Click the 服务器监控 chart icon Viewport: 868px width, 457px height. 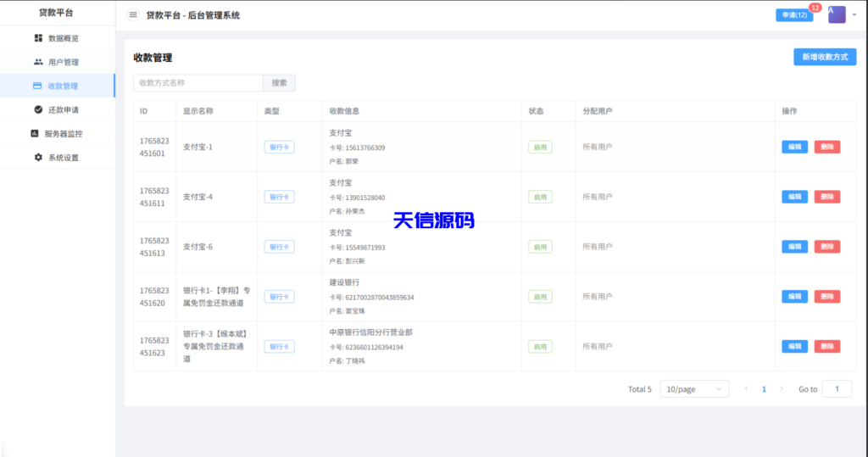point(34,133)
